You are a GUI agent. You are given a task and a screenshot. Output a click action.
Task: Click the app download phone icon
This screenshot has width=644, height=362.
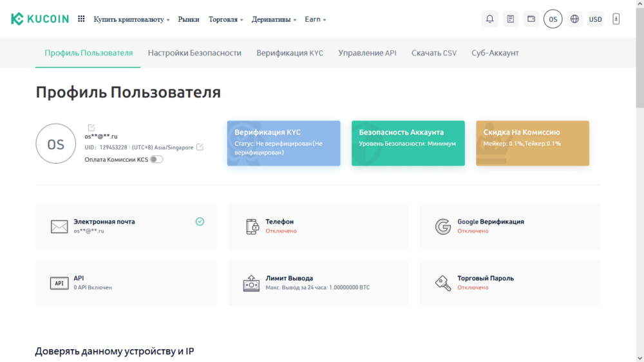click(x=616, y=19)
